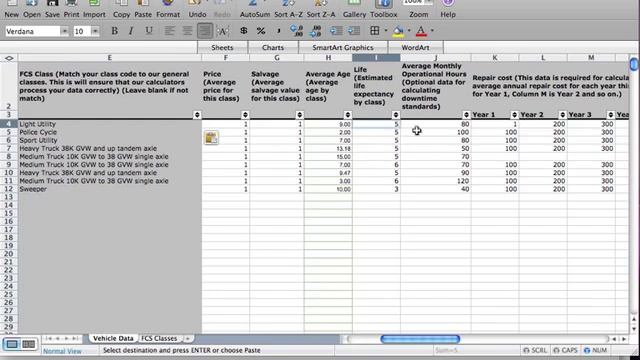Click the vertical scroll down arrow

pyautogui.click(x=633, y=329)
